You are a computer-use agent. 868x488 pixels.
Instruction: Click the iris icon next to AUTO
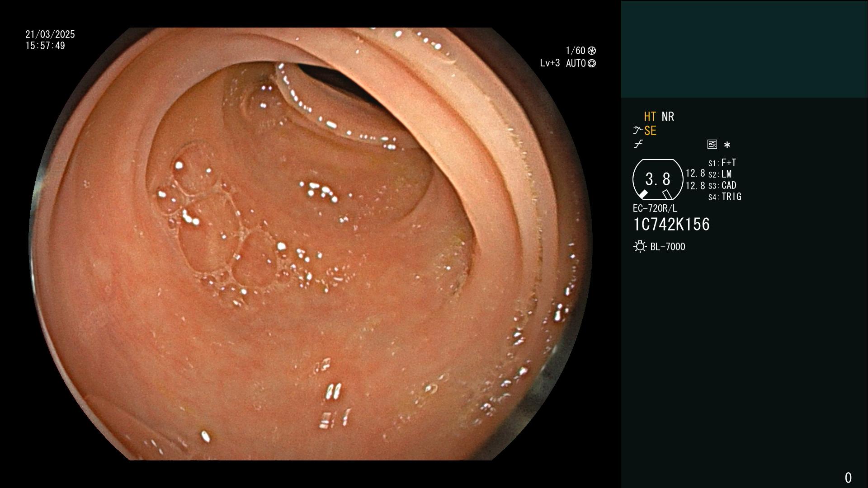(x=592, y=63)
